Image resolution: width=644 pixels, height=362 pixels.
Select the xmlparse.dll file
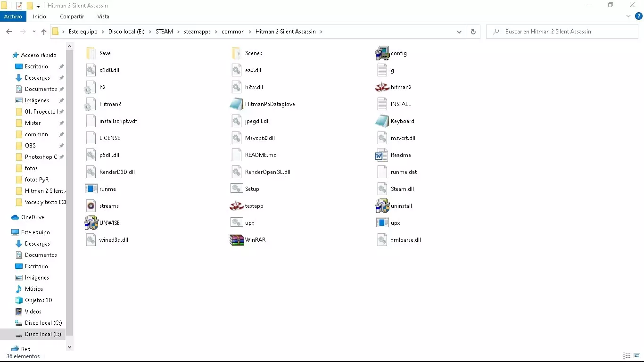[399, 240]
